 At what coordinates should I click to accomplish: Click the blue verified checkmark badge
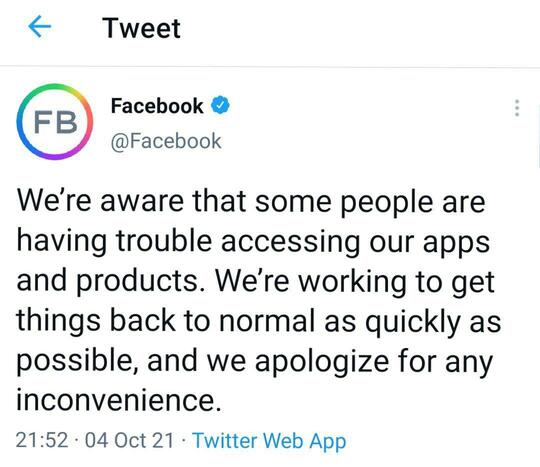click(220, 105)
